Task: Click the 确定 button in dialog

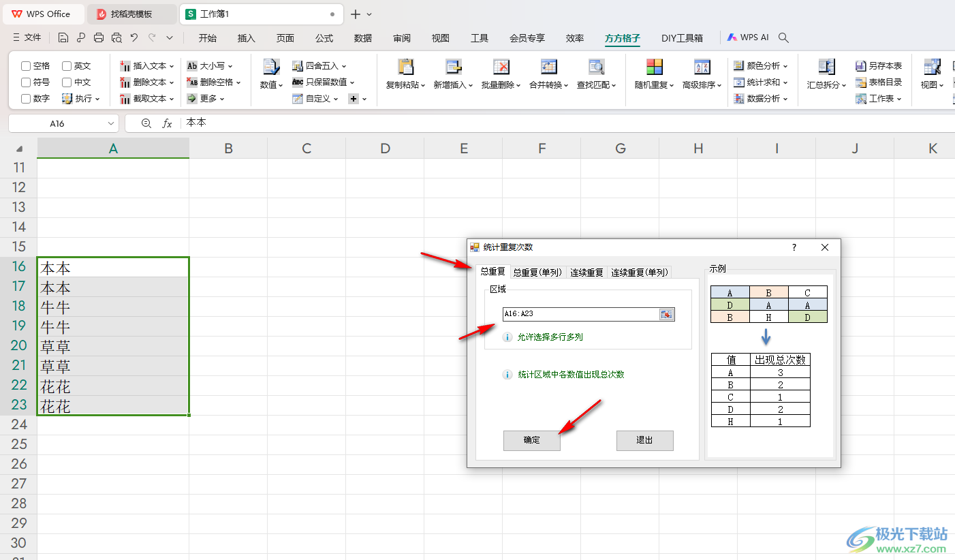Action: [x=532, y=440]
